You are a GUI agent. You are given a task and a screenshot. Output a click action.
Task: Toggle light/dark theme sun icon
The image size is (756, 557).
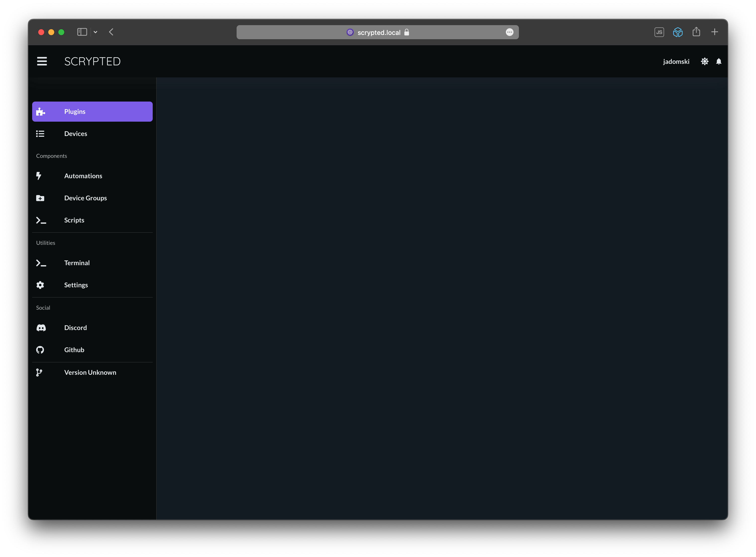click(705, 61)
